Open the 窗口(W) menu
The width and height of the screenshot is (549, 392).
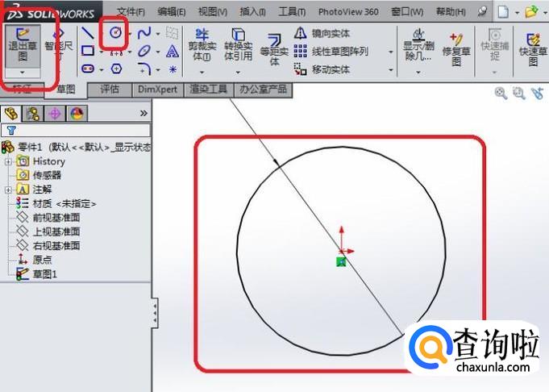(407, 12)
